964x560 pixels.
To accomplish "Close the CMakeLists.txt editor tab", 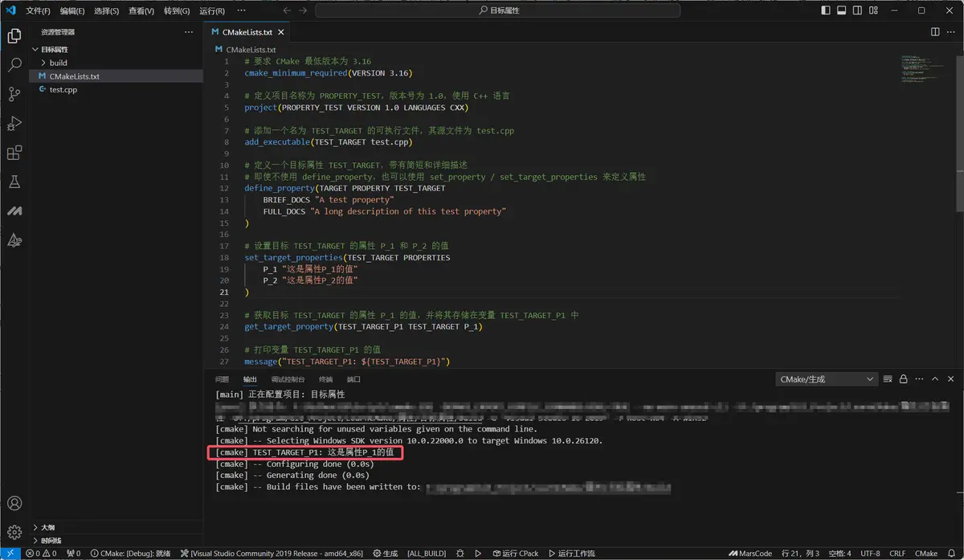I will point(283,32).
